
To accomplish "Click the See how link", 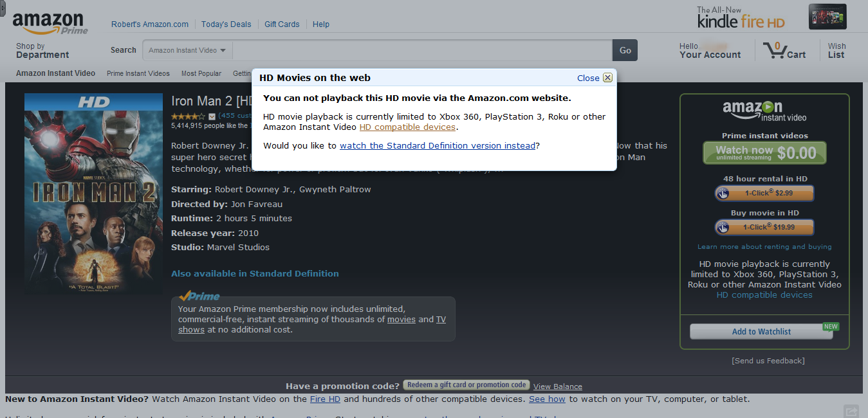I will pyautogui.click(x=547, y=399).
